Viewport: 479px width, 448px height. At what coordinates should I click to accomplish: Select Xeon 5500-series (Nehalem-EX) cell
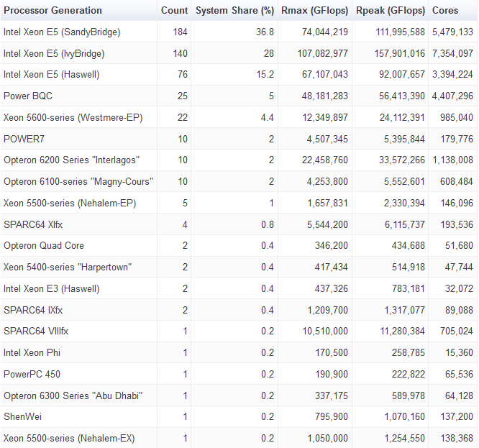click(69, 438)
